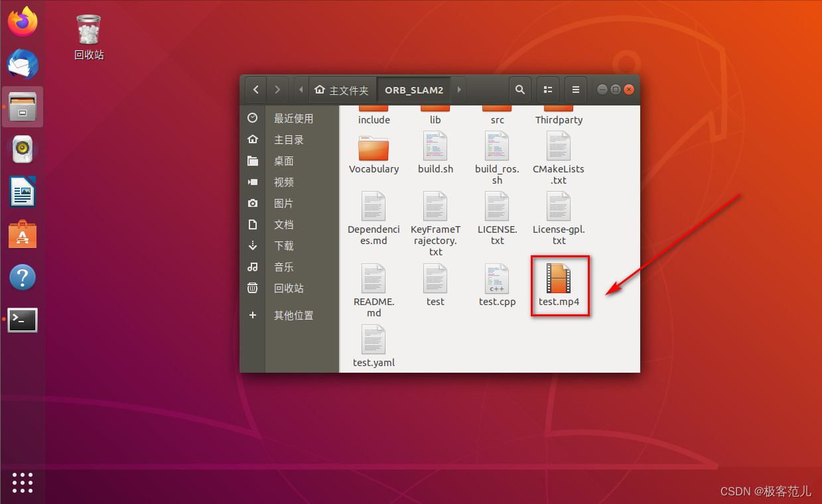This screenshot has height=504, width=822.
Task: Select the test.cpp source file
Action: (x=498, y=285)
